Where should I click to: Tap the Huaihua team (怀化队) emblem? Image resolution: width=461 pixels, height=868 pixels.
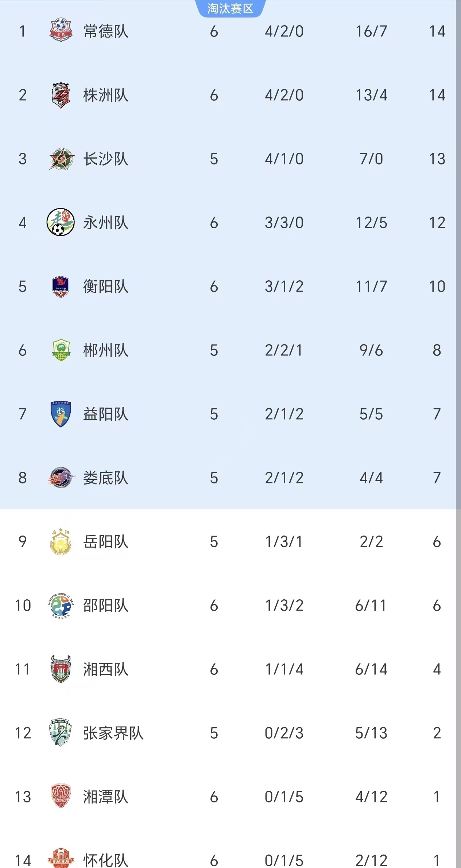61,858
